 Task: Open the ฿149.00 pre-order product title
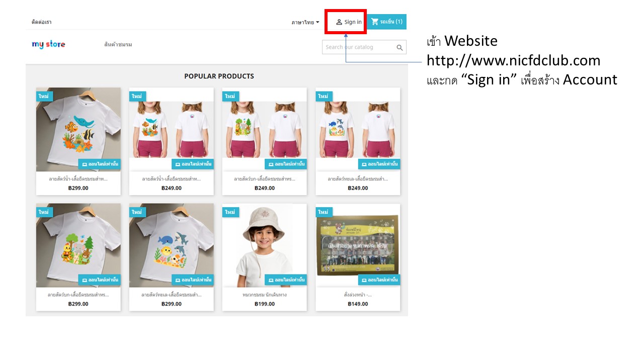(358, 295)
